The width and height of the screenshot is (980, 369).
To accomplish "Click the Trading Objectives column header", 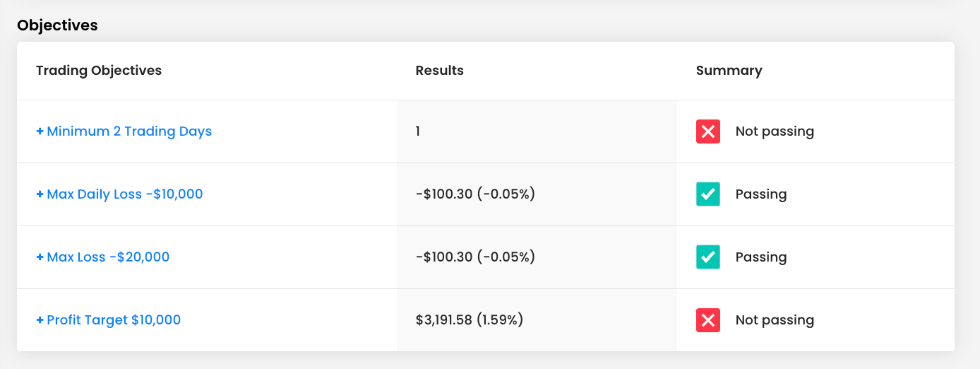I will click(99, 71).
